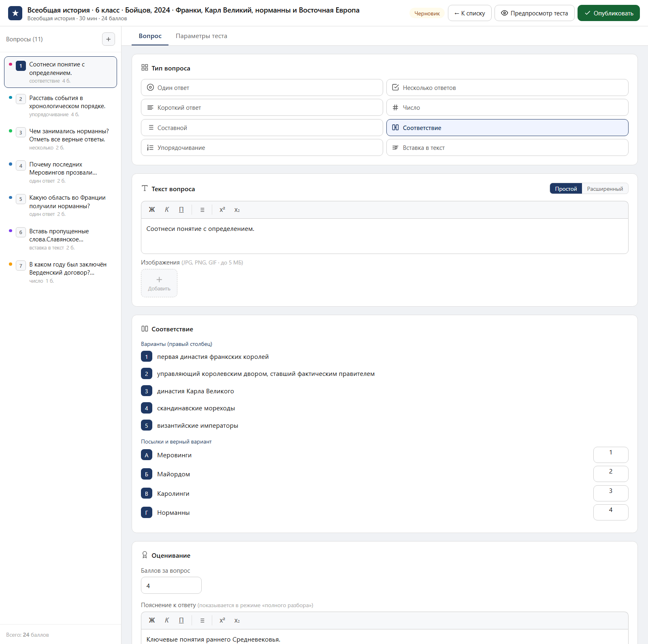Screen dimensions: 648x644
Task: Choose the 'Упорядочивание' question type
Action: [262, 147]
